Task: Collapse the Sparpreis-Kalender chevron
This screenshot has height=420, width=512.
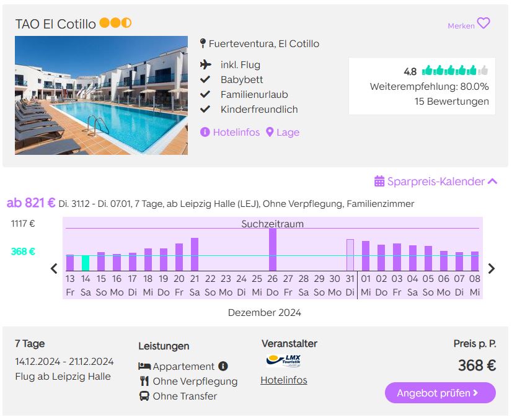Action: click(492, 181)
